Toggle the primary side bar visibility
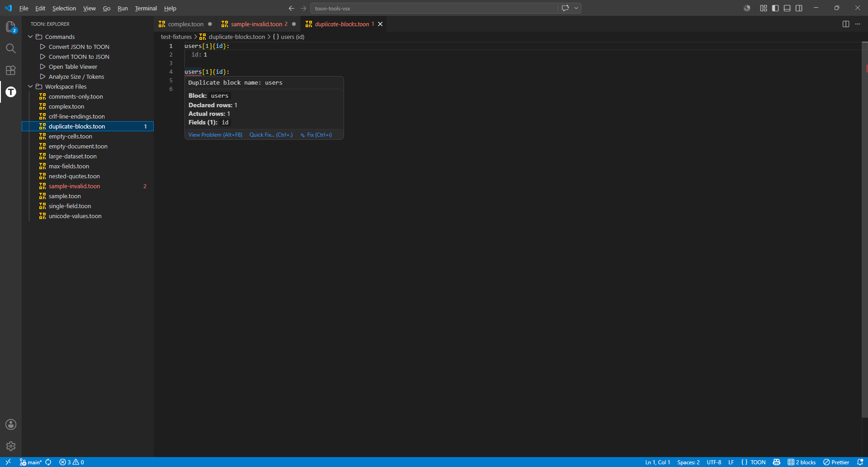This screenshot has height=467, width=868. 775,8
